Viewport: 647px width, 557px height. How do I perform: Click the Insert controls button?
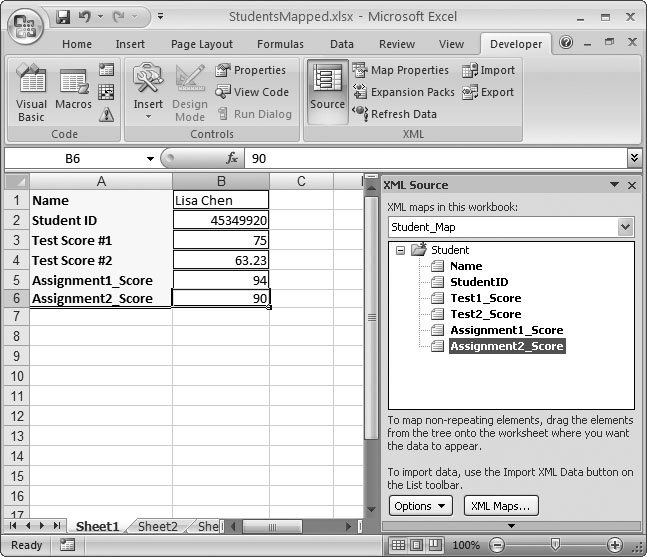(x=148, y=95)
